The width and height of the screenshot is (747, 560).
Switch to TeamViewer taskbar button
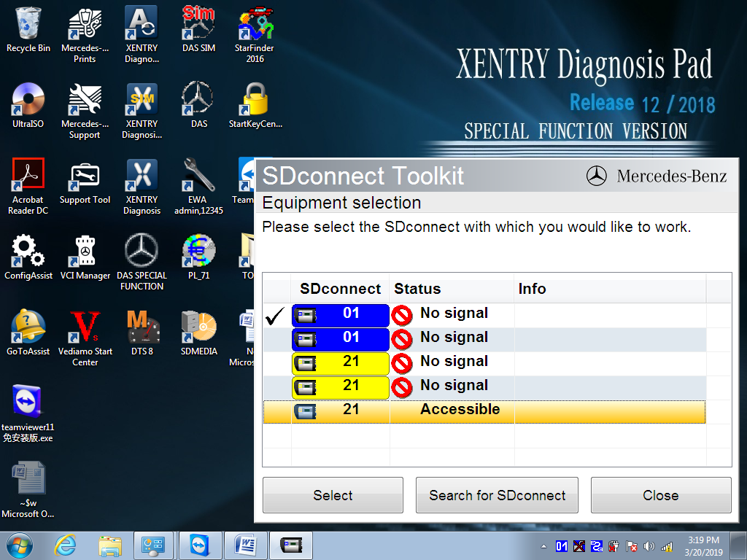(x=198, y=545)
